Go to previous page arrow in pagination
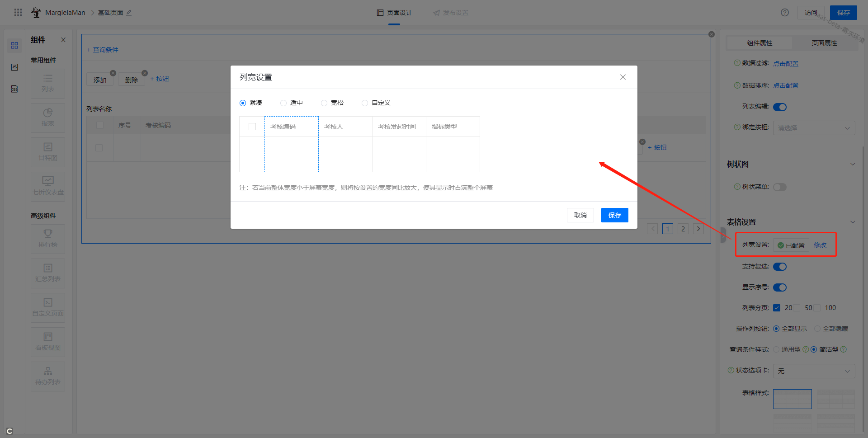This screenshot has width=868, height=438. pos(652,229)
